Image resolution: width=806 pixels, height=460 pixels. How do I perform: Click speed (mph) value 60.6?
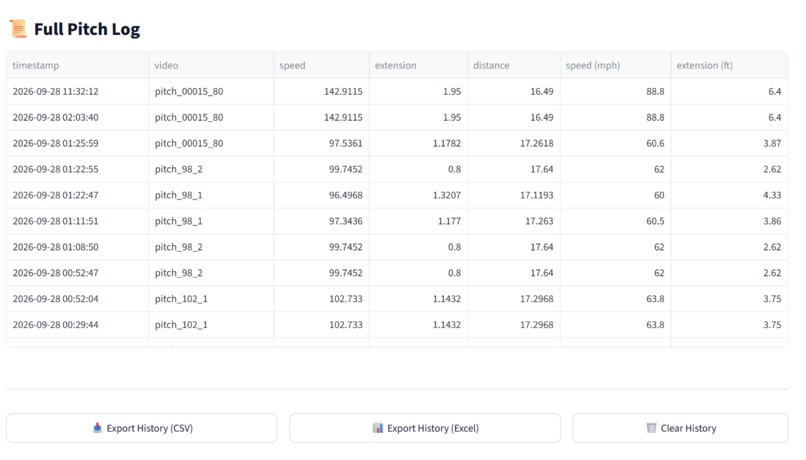(x=655, y=143)
